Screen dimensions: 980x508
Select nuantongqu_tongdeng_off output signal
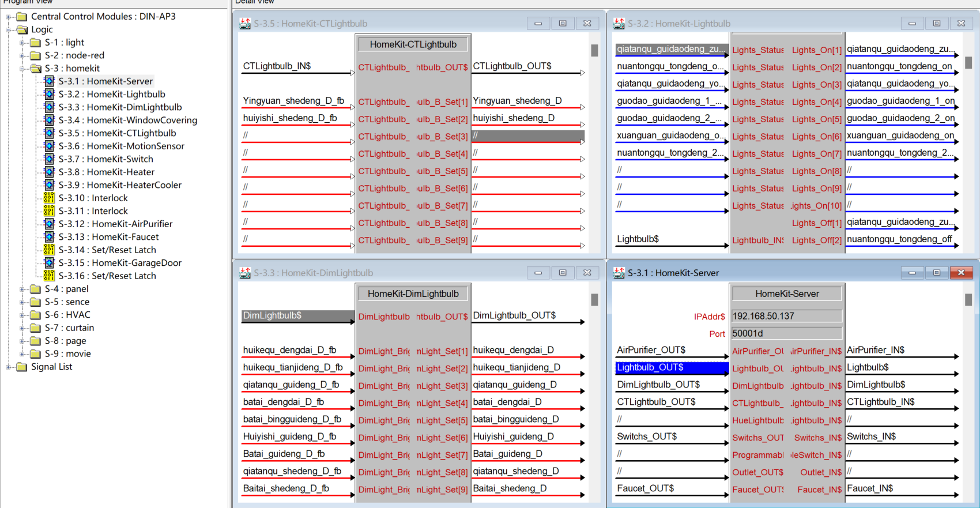coord(899,239)
